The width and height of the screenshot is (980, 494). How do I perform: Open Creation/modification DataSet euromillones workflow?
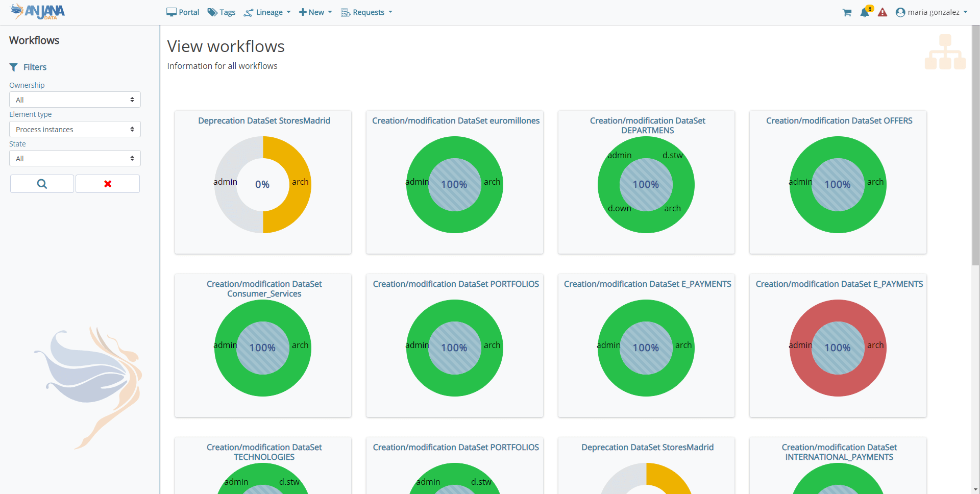click(x=455, y=121)
